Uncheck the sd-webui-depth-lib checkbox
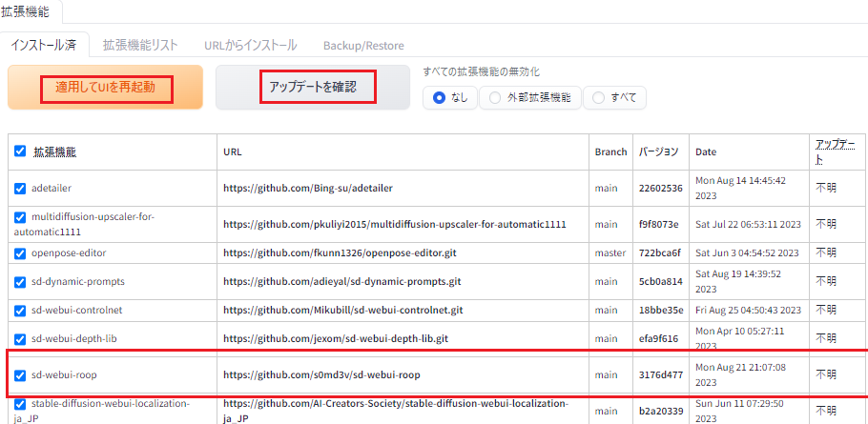The height and width of the screenshot is (424, 868). tap(20, 338)
